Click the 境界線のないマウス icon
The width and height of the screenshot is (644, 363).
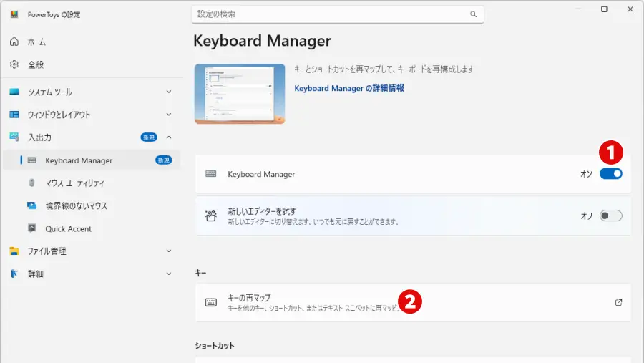(32, 205)
